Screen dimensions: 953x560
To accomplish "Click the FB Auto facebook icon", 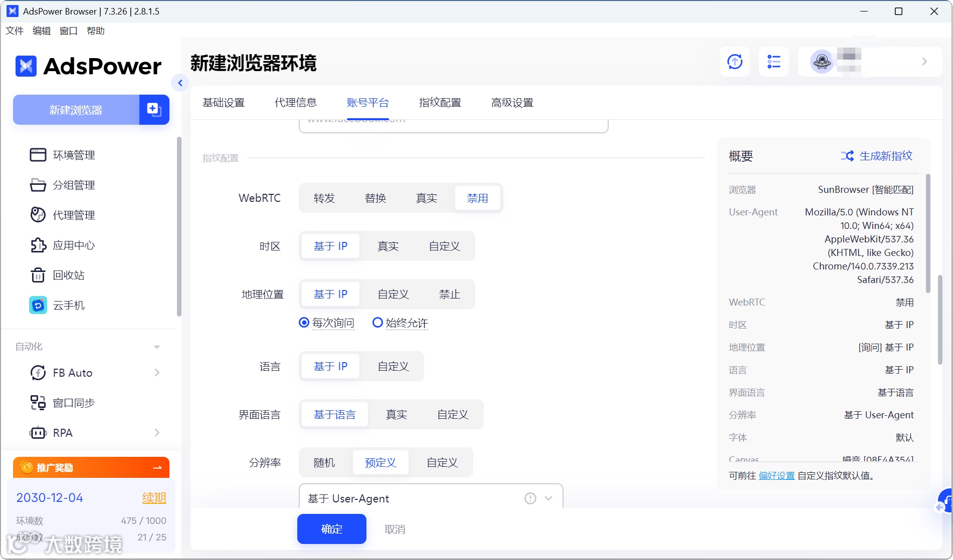I will pos(38,373).
